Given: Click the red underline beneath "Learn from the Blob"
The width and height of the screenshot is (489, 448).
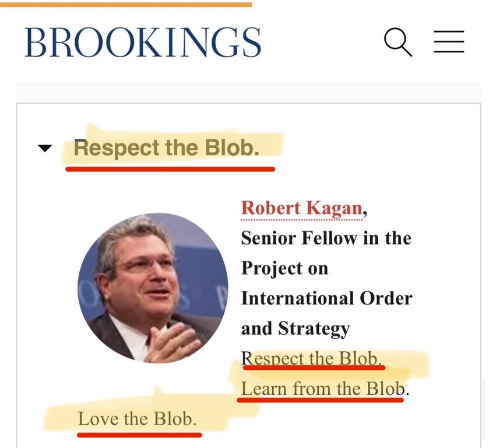Looking at the screenshot, I should click(x=320, y=401).
